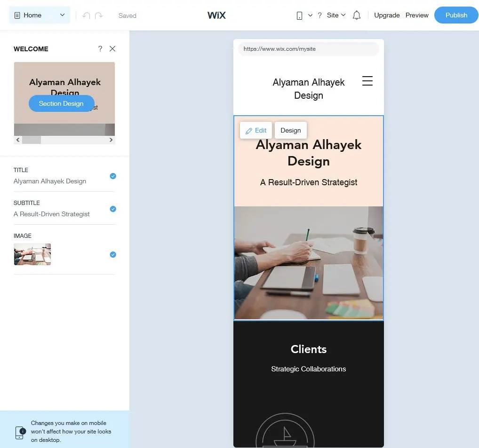479x448 pixels.
Task: Click the sailboat client logo
Action: pyautogui.click(x=285, y=430)
